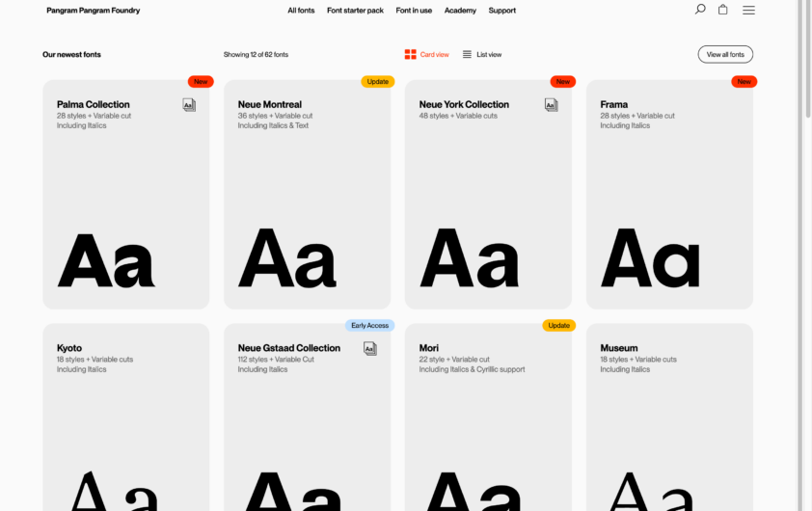The height and width of the screenshot is (511, 812).
Task: Click collection icon on Palma Collection card
Action: click(189, 105)
